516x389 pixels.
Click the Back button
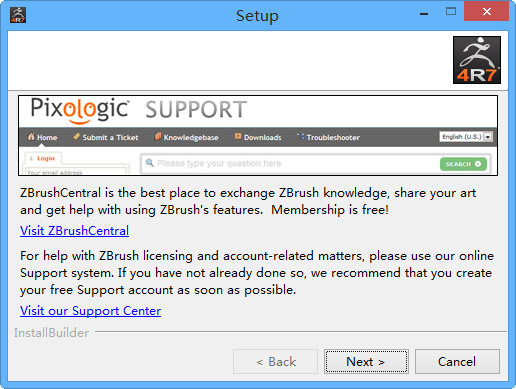tap(275, 361)
